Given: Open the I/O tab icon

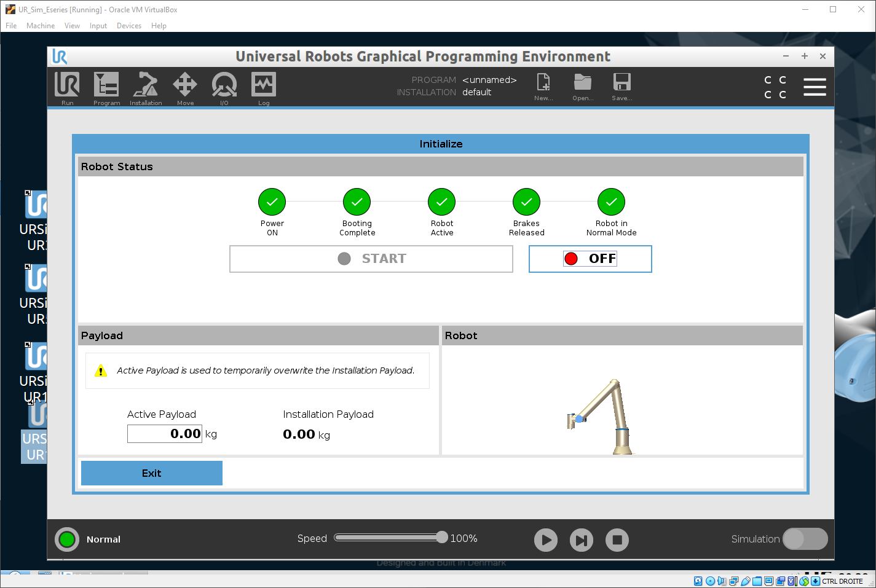Looking at the screenshot, I should [224, 86].
